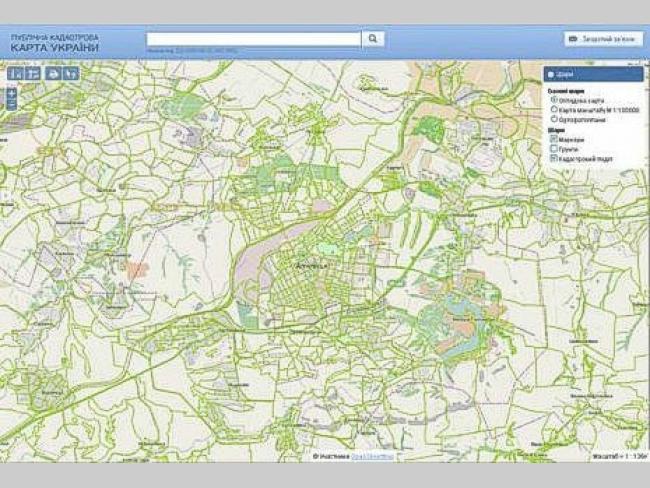Image resolution: width=650 pixels, height=488 pixels.
Task: Click into the cadastral search field
Action: click(253, 39)
